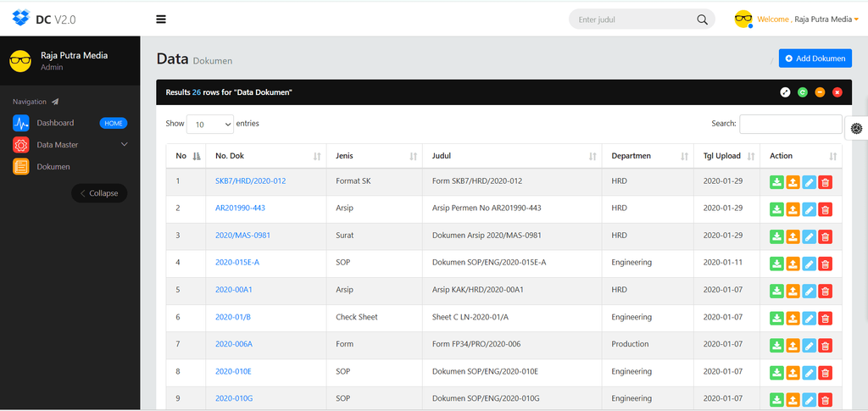Open document link SKB7/HRD/2020-012
The image size is (868, 411).
[x=250, y=181]
